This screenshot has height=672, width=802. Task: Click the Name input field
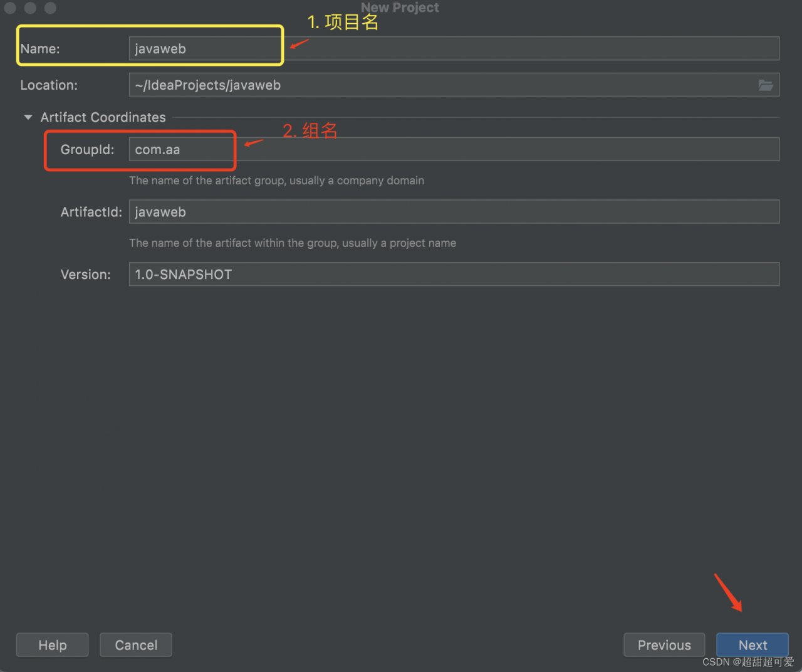coord(454,49)
